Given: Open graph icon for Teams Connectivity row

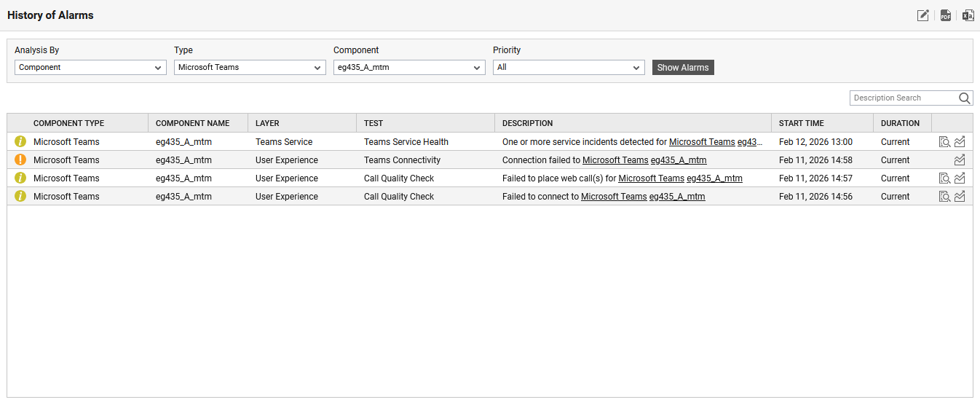Looking at the screenshot, I should tap(960, 160).
